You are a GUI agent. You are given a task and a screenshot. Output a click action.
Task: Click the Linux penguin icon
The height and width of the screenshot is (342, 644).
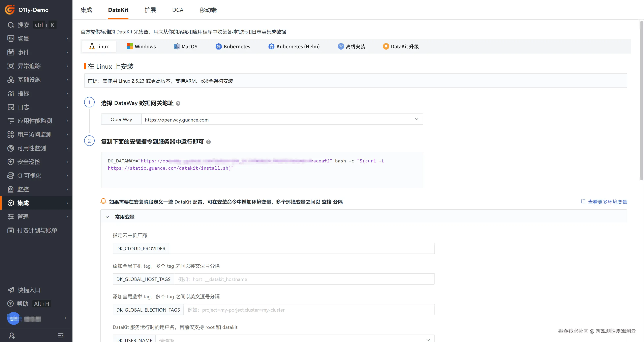[92, 47]
